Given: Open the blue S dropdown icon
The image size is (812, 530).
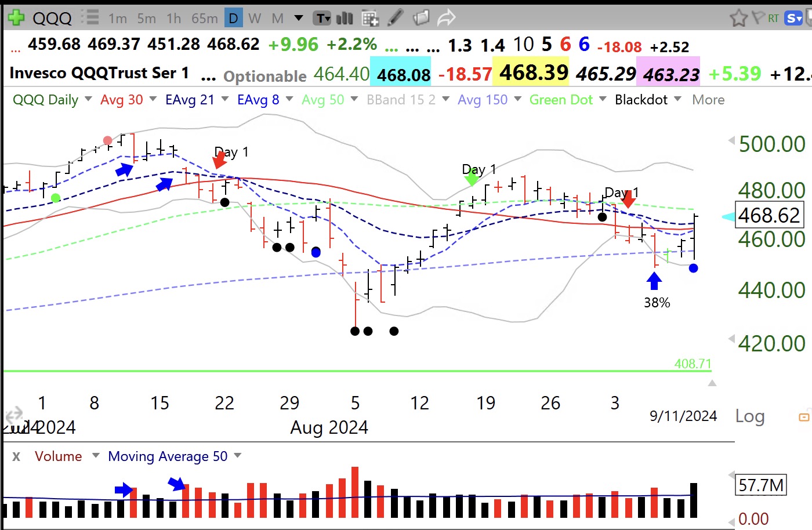Looking at the screenshot, I should click(793, 19).
